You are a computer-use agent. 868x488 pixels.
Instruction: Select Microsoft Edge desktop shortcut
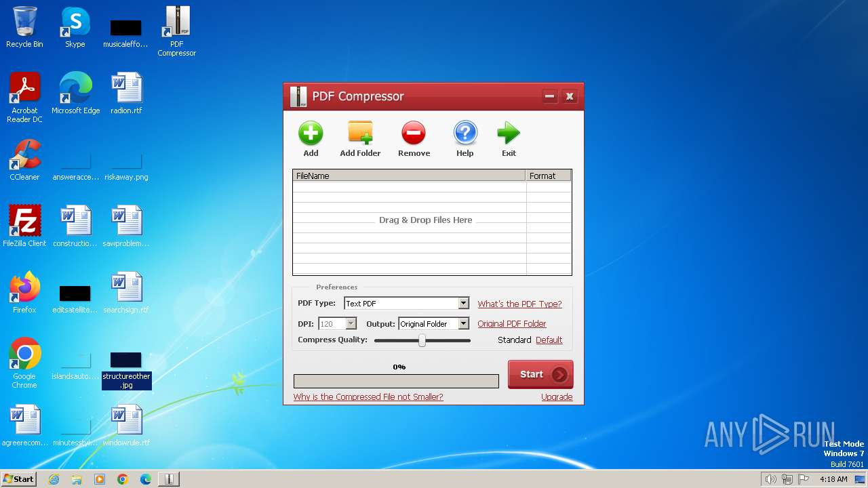(75, 94)
